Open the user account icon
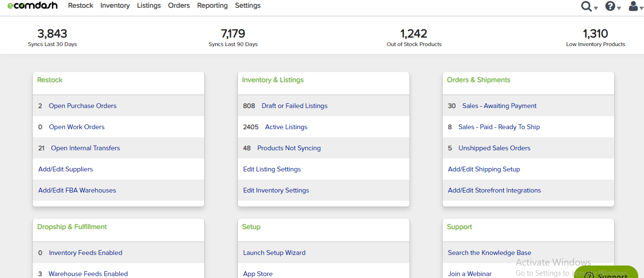 pyautogui.click(x=633, y=6)
